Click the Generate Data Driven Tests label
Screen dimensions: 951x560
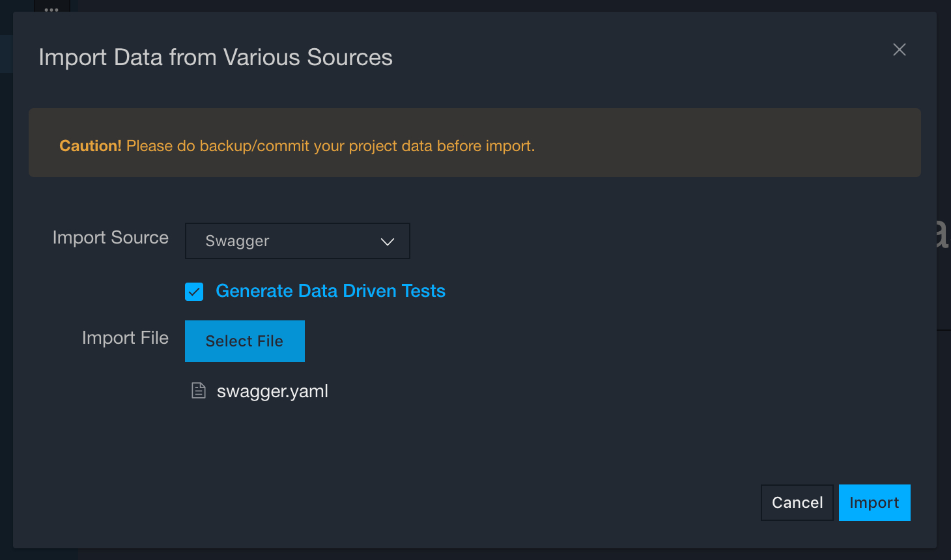330,291
